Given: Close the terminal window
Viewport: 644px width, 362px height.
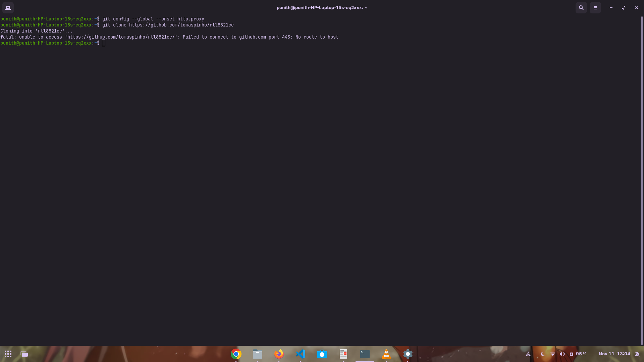Looking at the screenshot, I should pos(637,7).
